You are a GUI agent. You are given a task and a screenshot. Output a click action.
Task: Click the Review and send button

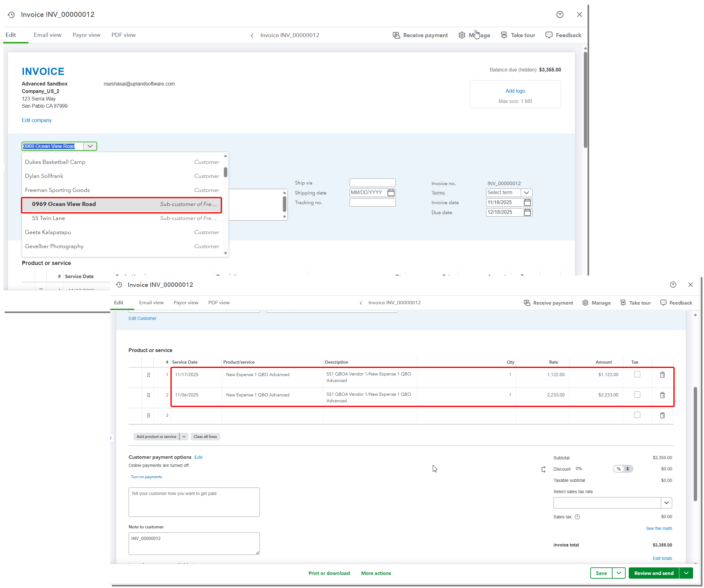click(653, 573)
